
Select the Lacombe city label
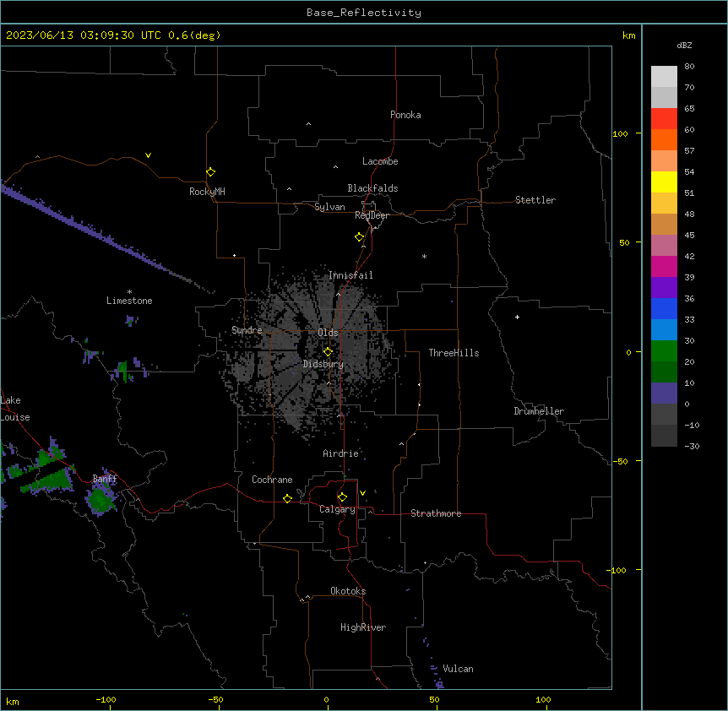click(380, 161)
